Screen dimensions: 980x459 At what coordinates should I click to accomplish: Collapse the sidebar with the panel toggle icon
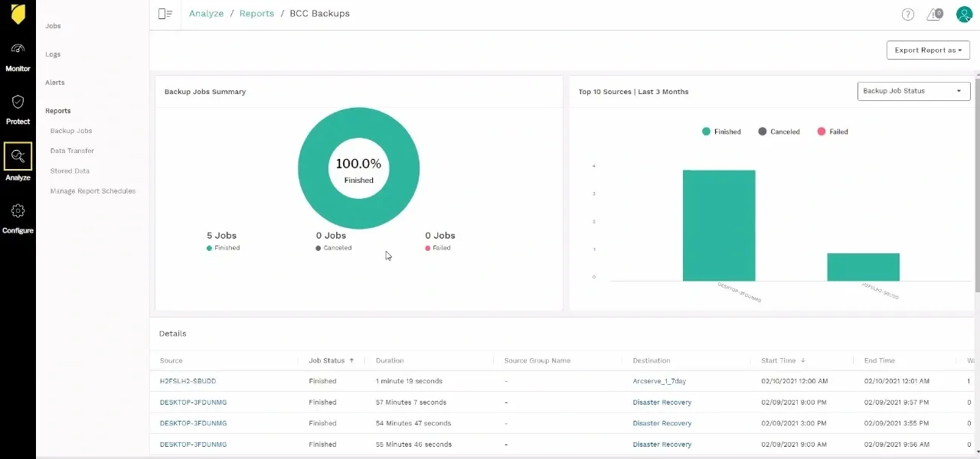(x=165, y=14)
